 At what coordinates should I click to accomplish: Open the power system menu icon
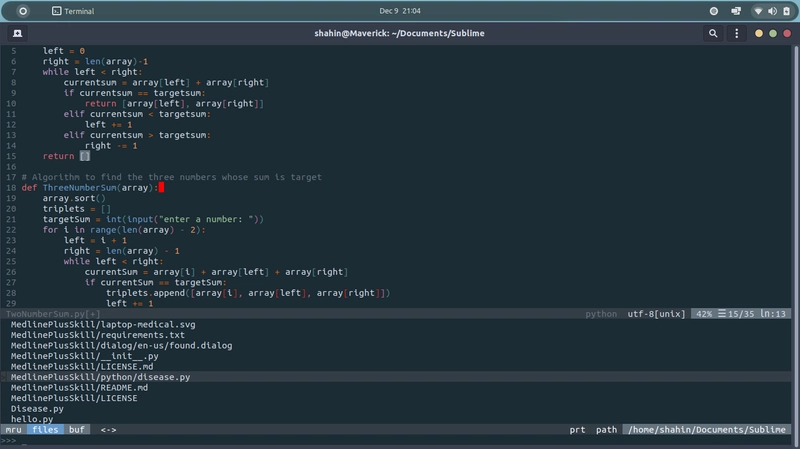click(x=786, y=11)
